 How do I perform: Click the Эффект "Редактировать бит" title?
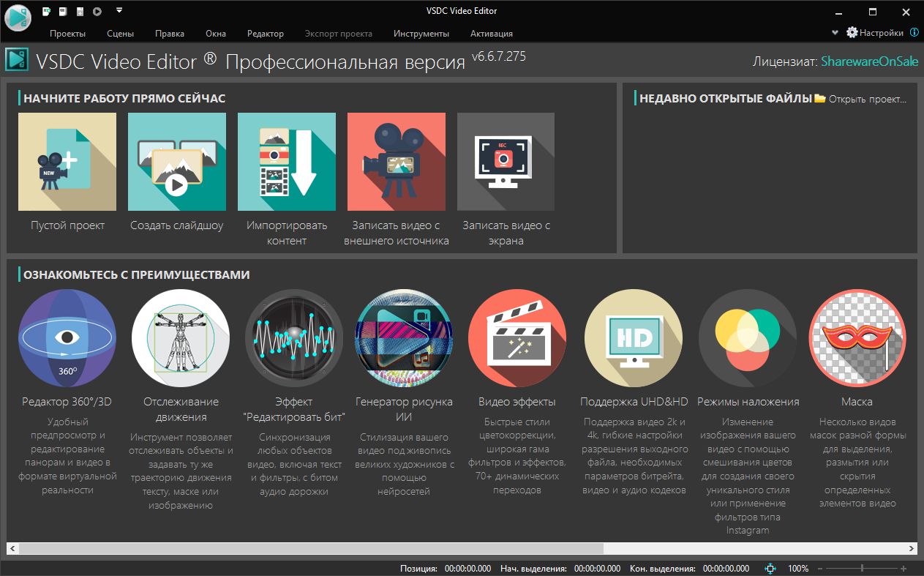click(294, 409)
